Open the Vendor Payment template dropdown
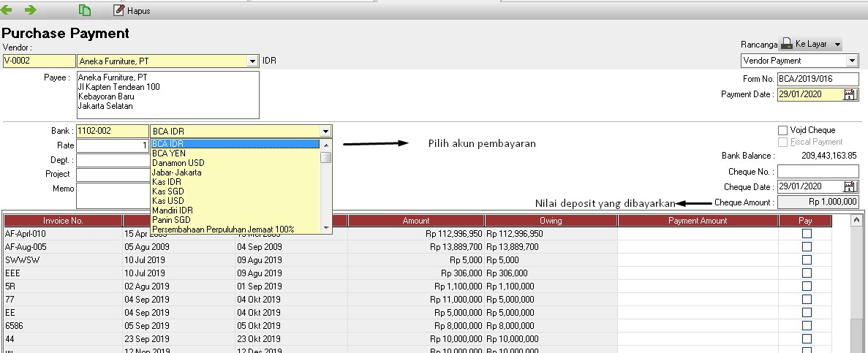 (852, 61)
